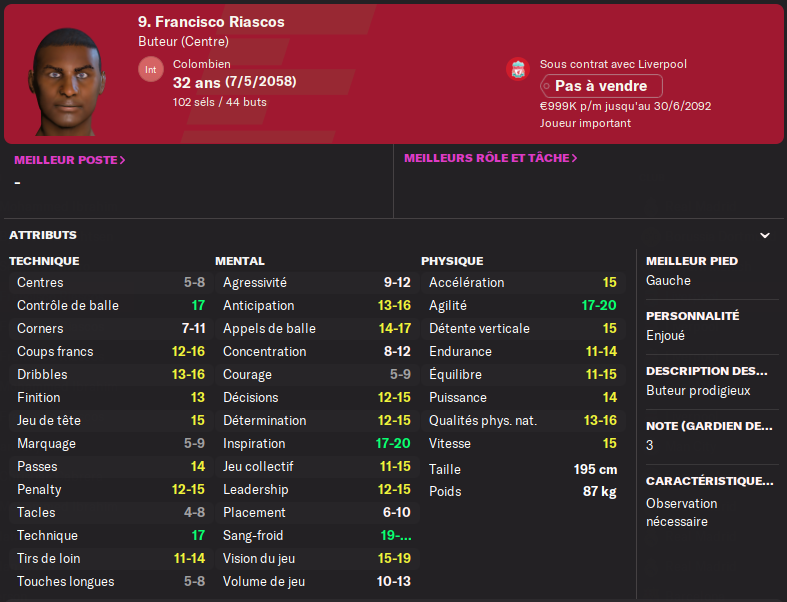
Task: Click the Colombien nationality label
Action: tap(201, 64)
